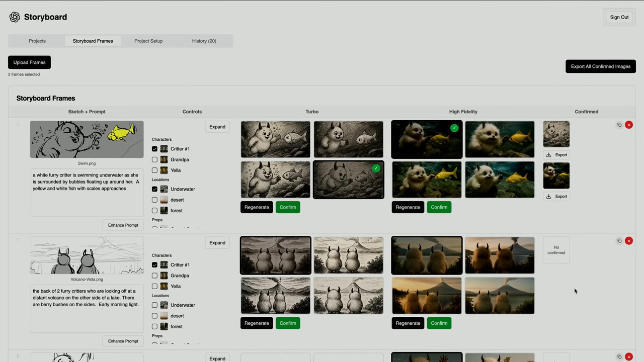Screen dimensions: 644x362
Task: Click Yella avatar icon in Swim.png controls
Action: [164, 170]
